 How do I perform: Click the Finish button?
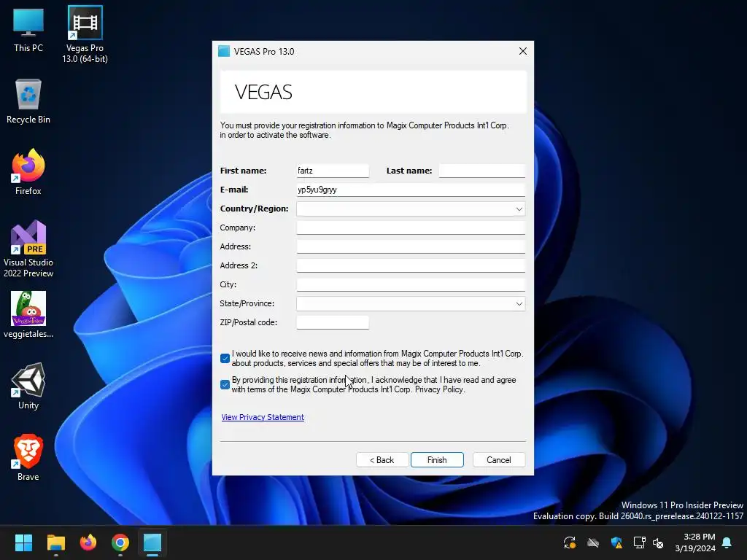(x=437, y=460)
